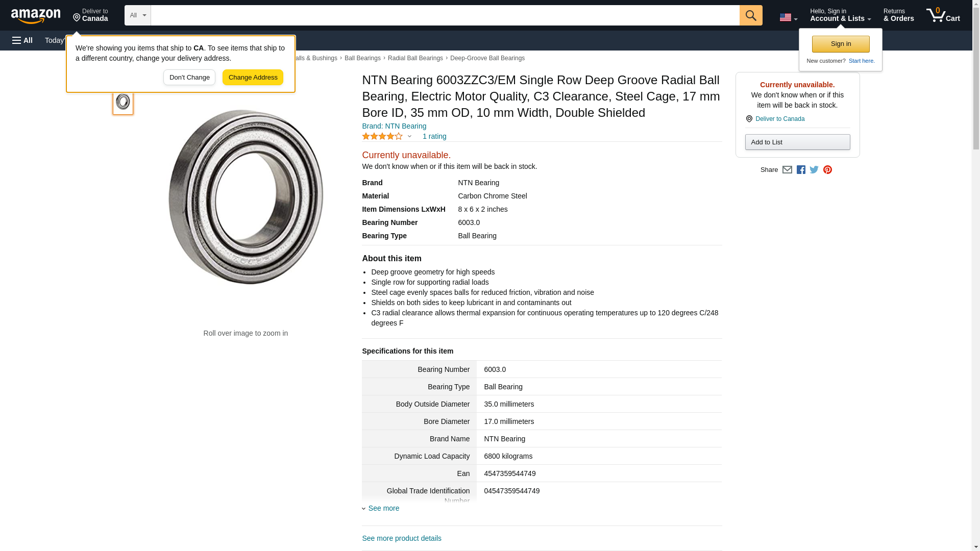Select the bearing product thumbnail
This screenshot has height=551, width=980.
pos(123,102)
